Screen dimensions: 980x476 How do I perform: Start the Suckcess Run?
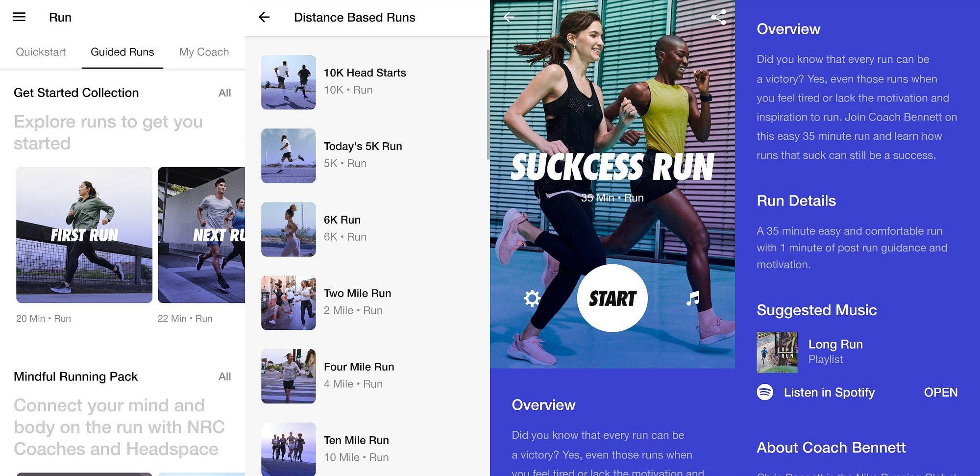click(x=612, y=298)
